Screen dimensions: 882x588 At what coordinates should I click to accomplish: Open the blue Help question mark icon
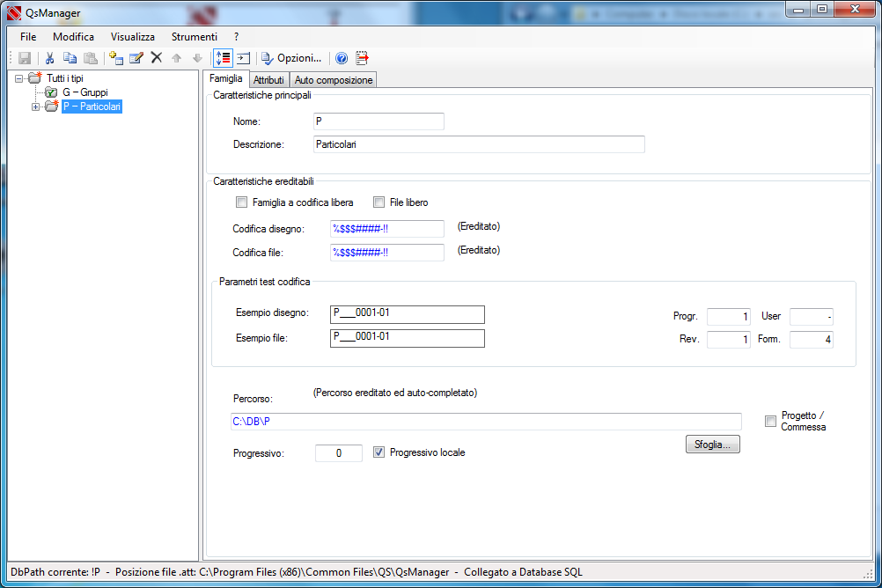342,58
